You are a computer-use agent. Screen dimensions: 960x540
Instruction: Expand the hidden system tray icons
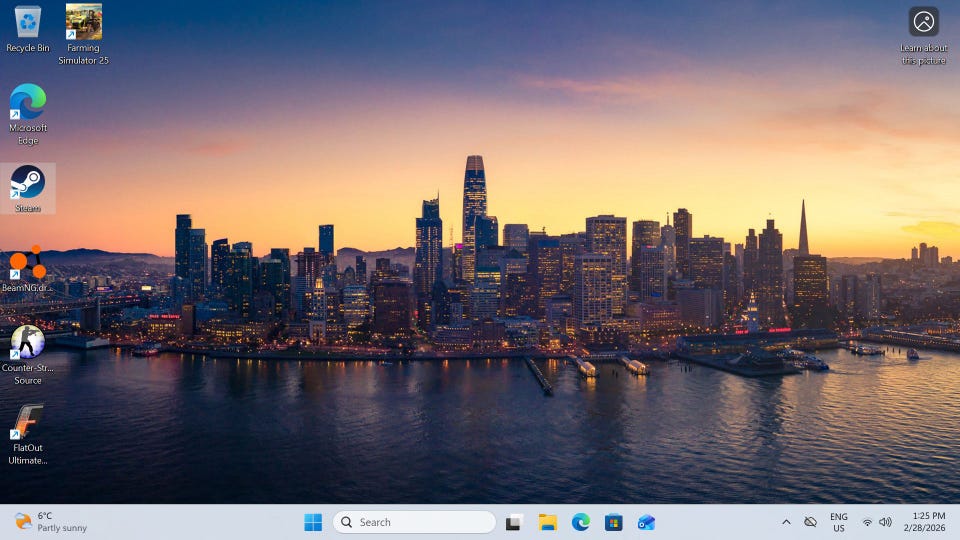click(x=786, y=522)
